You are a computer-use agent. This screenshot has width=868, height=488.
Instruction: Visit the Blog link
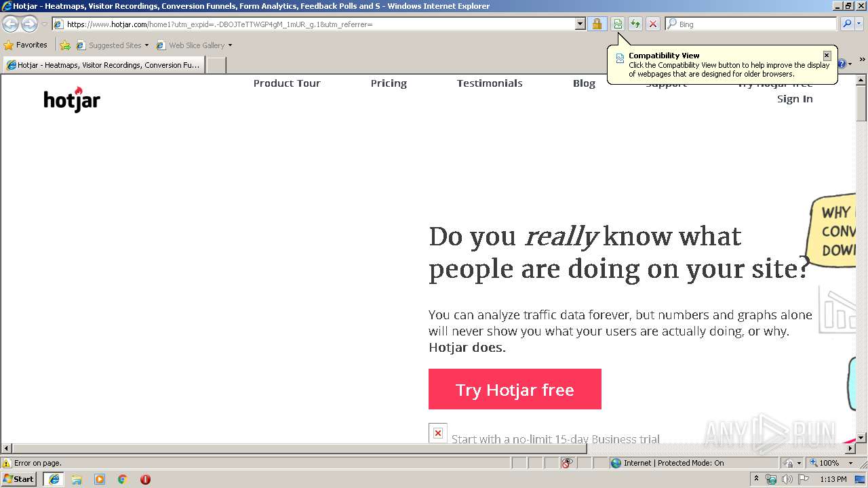pyautogui.click(x=584, y=83)
